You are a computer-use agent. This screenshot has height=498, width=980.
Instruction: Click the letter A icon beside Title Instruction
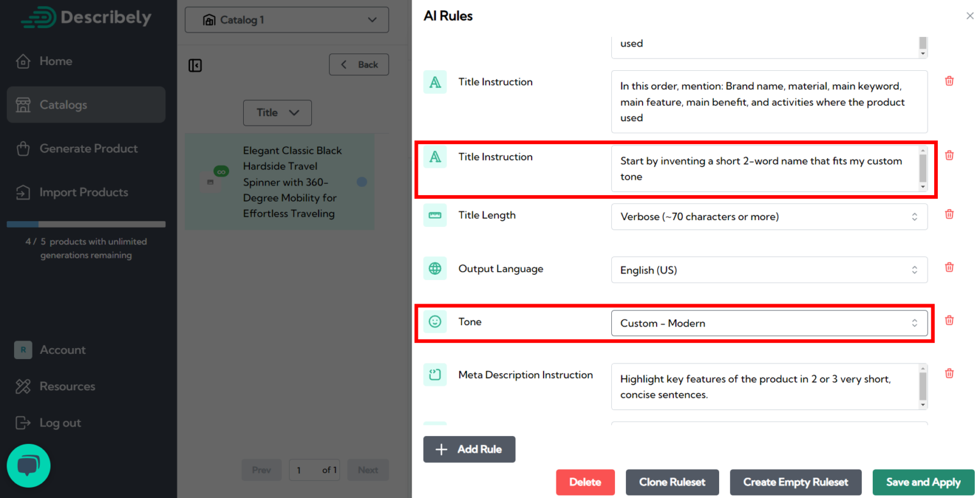click(x=434, y=82)
